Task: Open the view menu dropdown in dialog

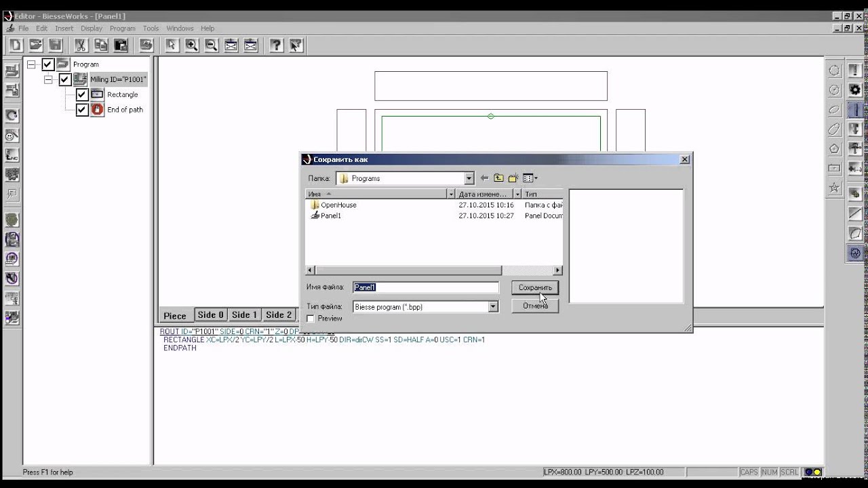Action: pos(530,178)
